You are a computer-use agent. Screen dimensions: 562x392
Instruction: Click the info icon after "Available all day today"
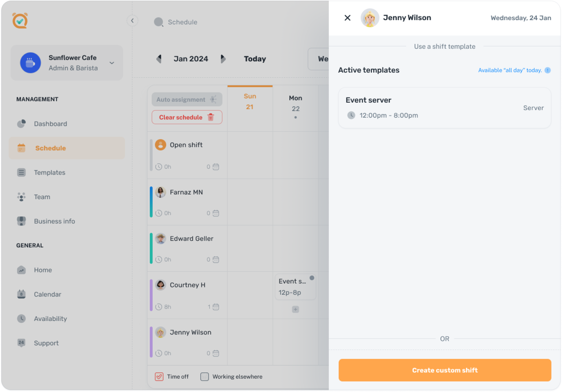tap(548, 70)
